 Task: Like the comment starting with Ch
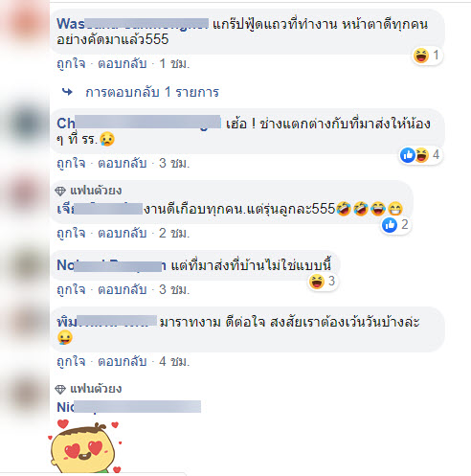pyautogui.click(x=71, y=163)
